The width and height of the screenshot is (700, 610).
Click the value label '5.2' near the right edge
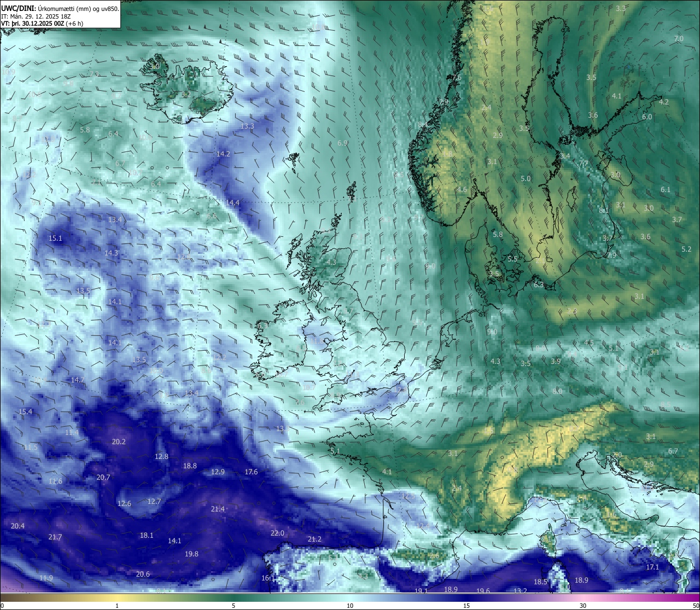686,249
